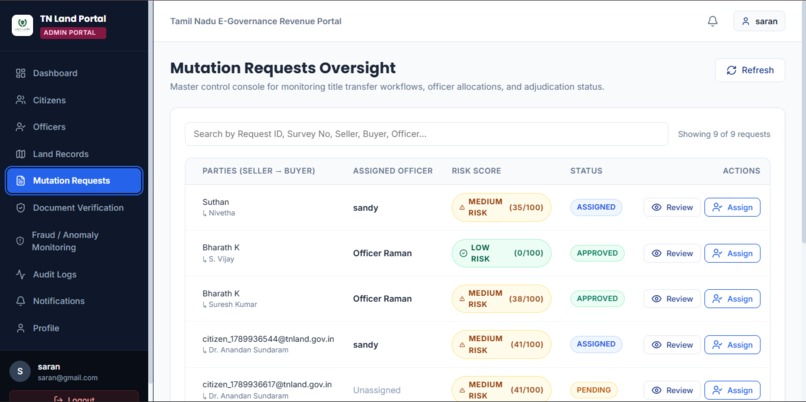806x402 pixels.
Task: Open Fraud / Anomaly Monitoring page
Action: tap(74, 241)
